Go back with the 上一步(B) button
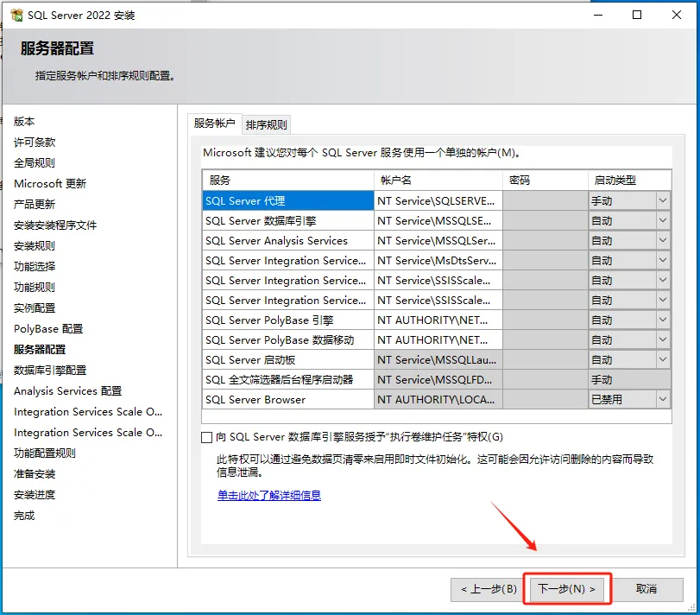Image resolution: width=700 pixels, height=615 pixels. 489,590
